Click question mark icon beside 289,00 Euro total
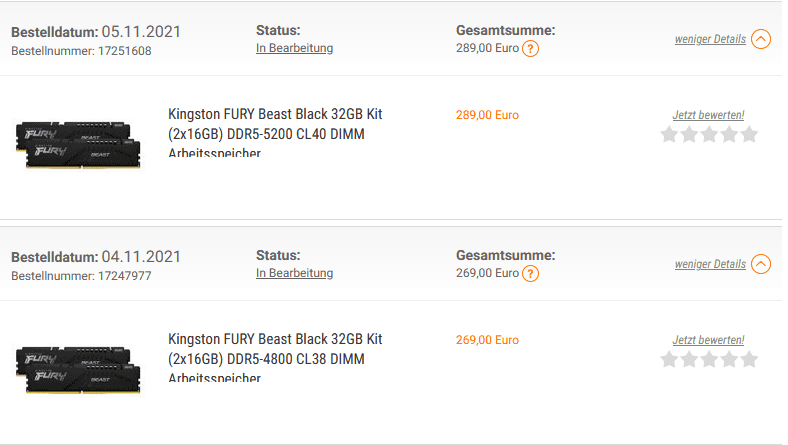788x445 pixels. point(530,49)
